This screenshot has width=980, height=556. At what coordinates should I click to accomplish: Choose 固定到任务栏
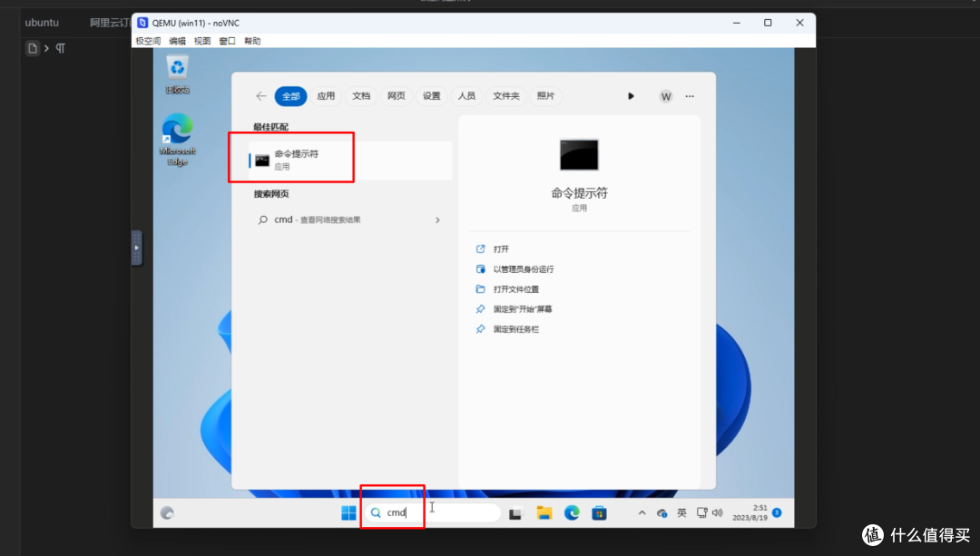[507, 329]
